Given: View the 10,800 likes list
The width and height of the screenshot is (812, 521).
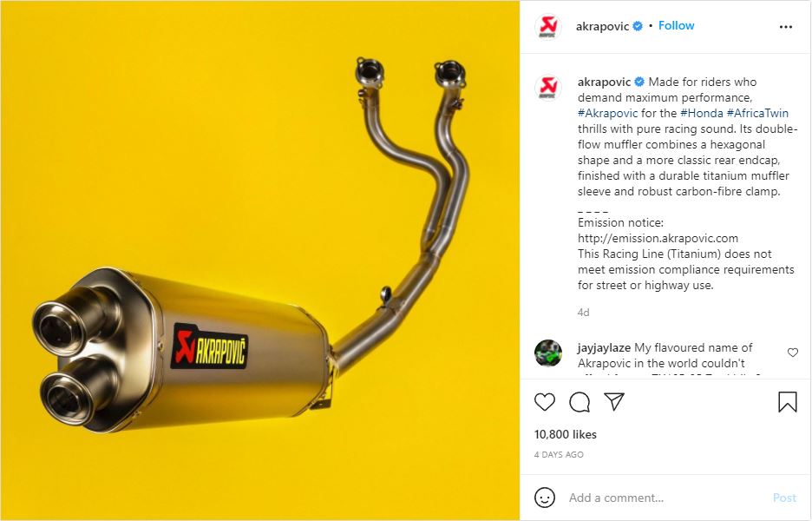Looking at the screenshot, I should coord(565,434).
